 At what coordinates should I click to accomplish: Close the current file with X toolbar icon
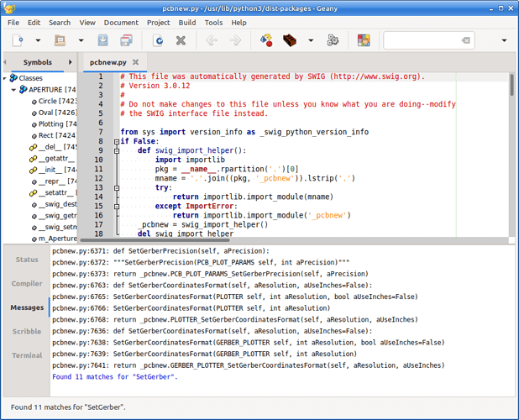coord(181,40)
